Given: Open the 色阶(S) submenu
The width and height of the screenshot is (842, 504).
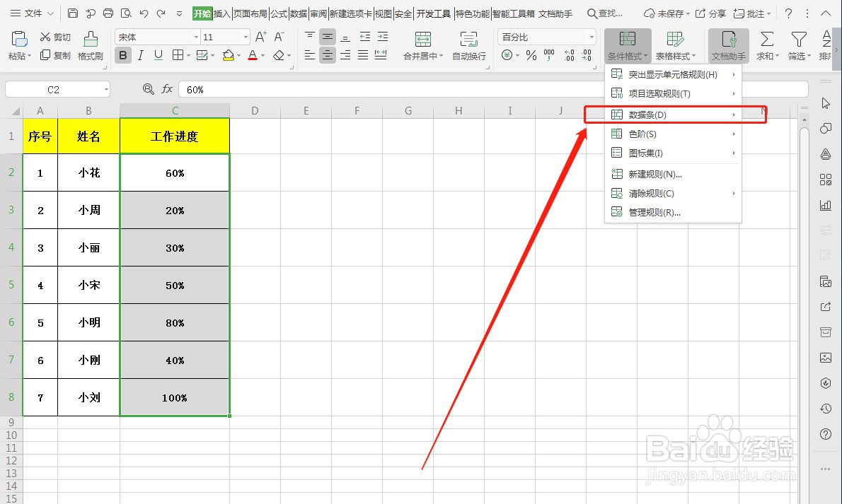Looking at the screenshot, I should [674, 134].
